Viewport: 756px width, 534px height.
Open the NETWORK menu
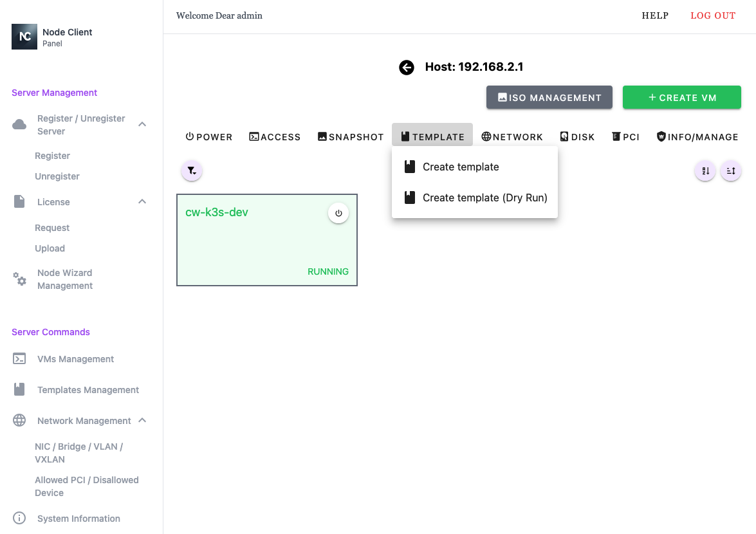(x=512, y=137)
